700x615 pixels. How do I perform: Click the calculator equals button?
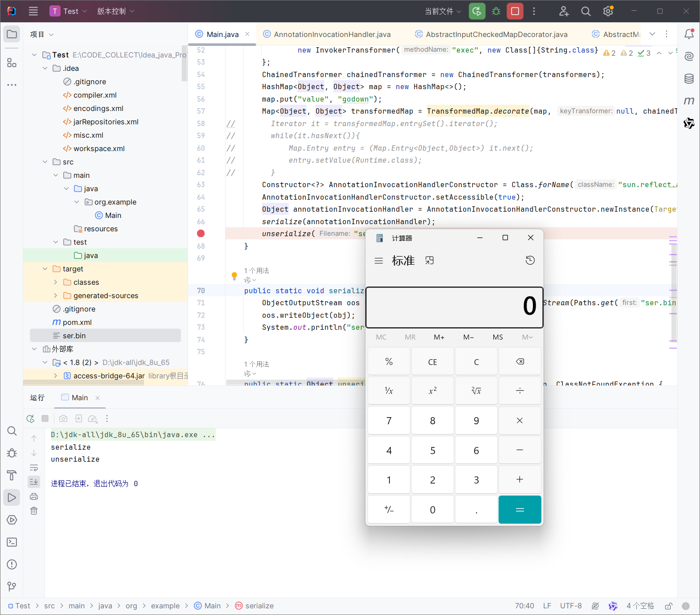point(520,509)
